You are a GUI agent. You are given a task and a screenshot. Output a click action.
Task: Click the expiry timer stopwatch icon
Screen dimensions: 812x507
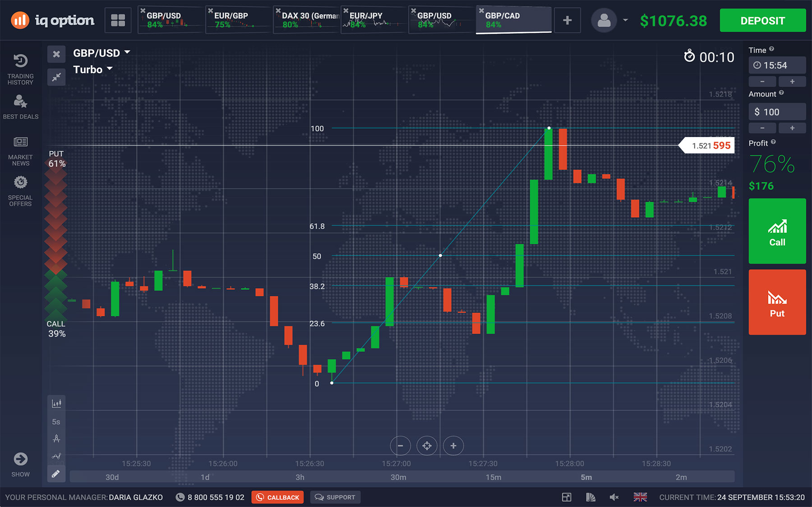pos(689,56)
